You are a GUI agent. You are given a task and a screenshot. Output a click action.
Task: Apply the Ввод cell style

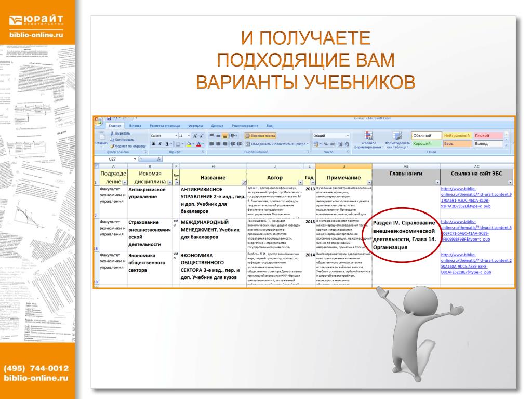[457, 143]
